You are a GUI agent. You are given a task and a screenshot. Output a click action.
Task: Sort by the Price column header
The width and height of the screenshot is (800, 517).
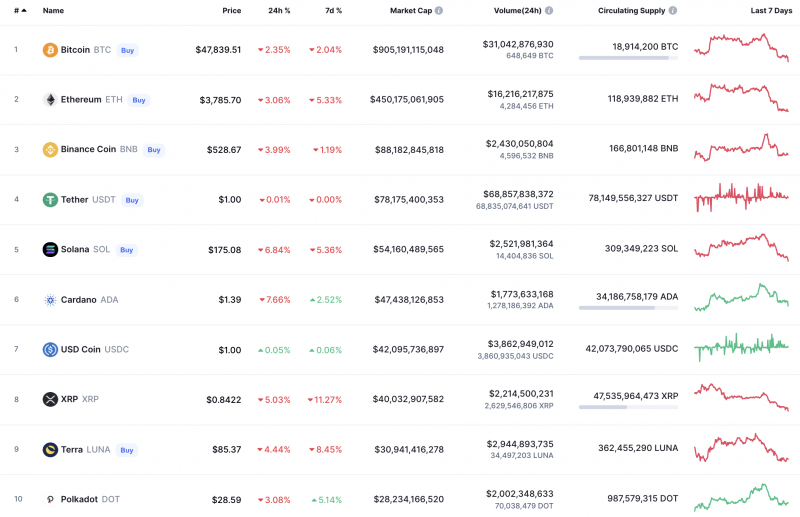click(231, 11)
